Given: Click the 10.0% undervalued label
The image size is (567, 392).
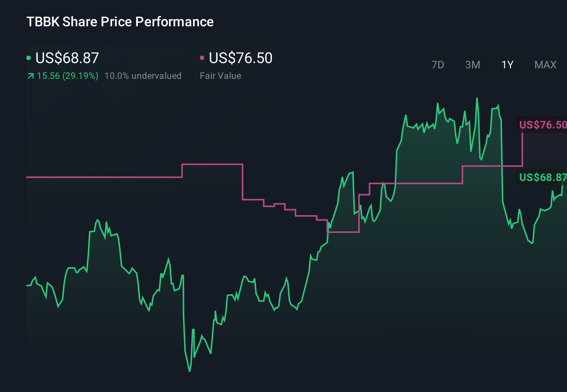Looking at the screenshot, I should pyautogui.click(x=143, y=75).
